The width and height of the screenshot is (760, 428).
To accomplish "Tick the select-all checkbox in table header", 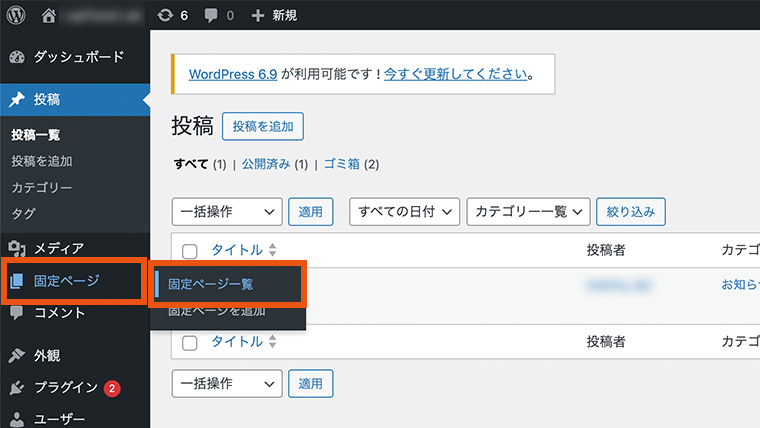I will [x=190, y=251].
